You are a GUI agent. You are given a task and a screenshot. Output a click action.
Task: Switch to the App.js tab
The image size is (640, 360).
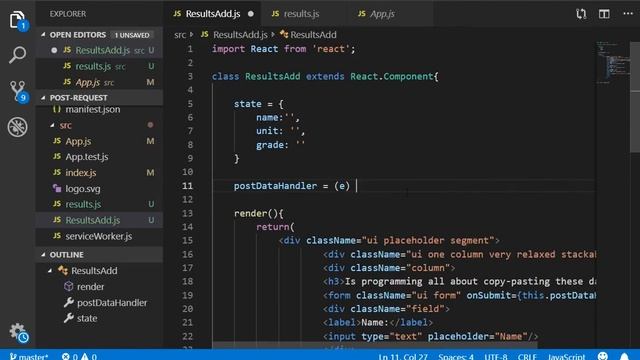pos(382,14)
